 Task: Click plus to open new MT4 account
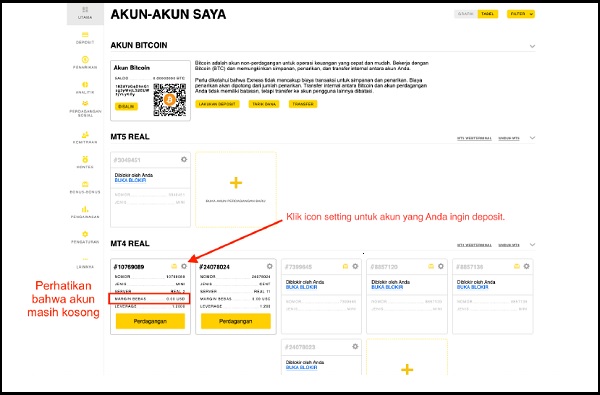coord(407,369)
